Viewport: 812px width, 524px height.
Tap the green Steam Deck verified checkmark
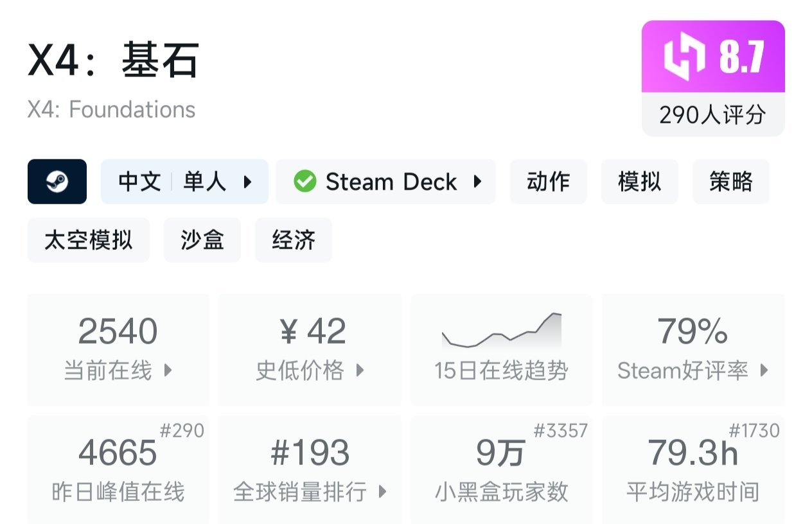click(304, 182)
